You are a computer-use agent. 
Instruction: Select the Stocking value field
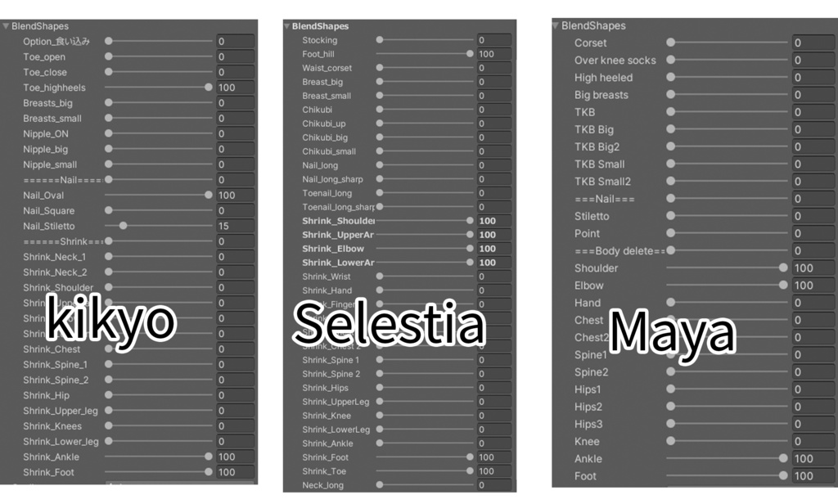pyautogui.click(x=493, y=40)
